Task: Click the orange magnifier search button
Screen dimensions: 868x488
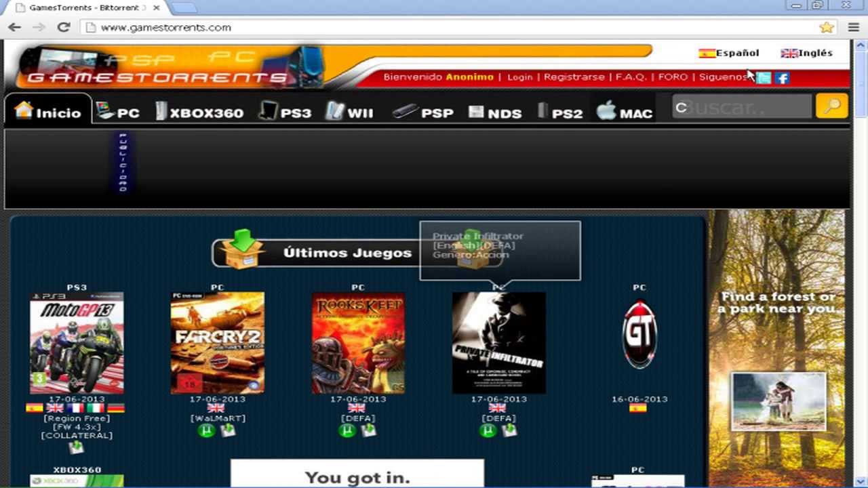Action: 832,106
